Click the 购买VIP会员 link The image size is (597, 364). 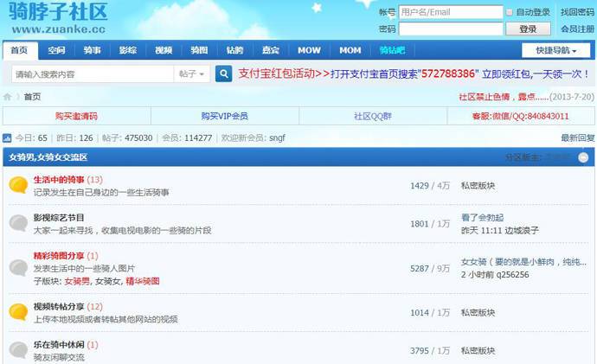(x=224, y=116)
